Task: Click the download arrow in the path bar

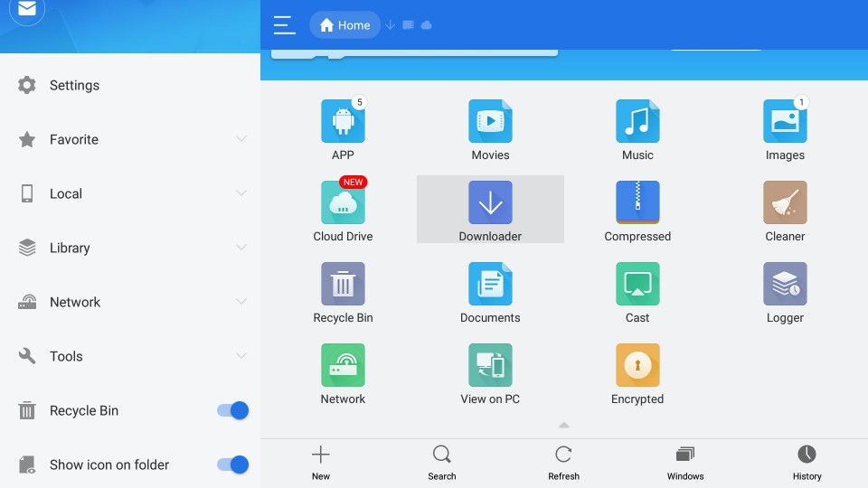Action: pyautogui.click(x=390, y=25)
